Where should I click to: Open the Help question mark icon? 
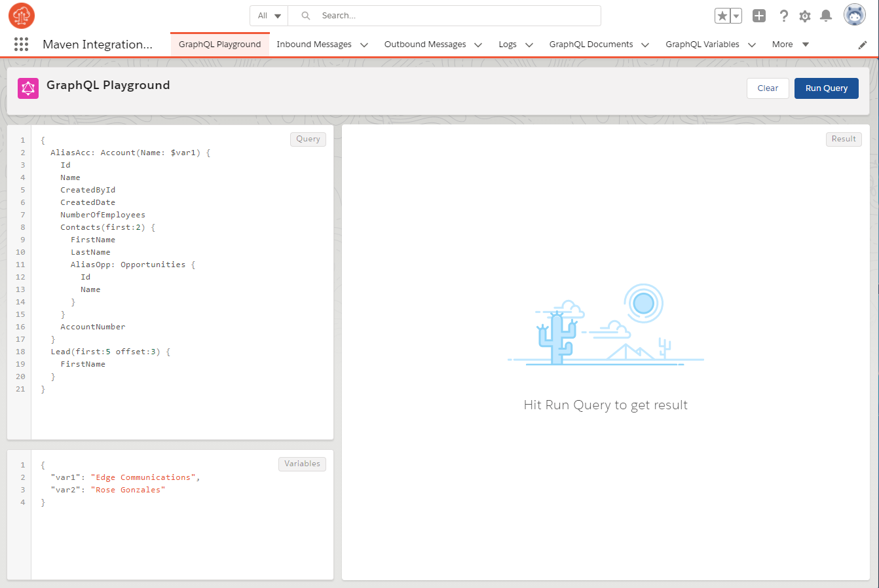tap(783, 15)
